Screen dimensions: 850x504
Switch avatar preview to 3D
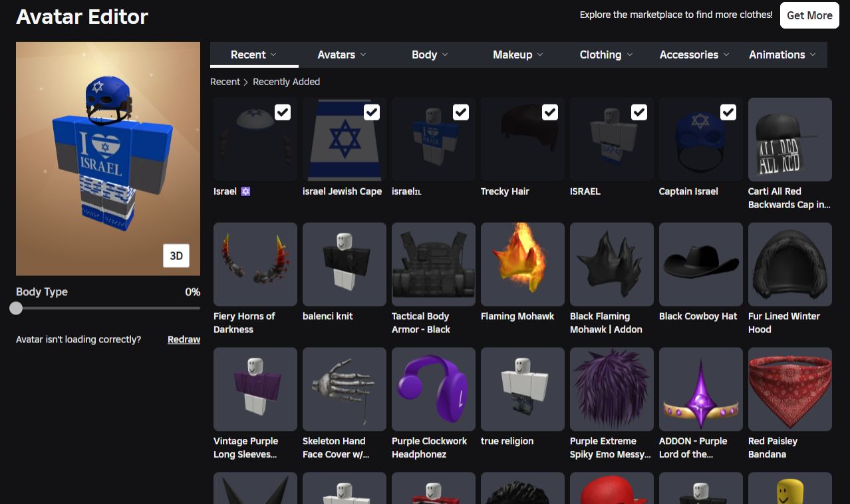coord(176,256)
